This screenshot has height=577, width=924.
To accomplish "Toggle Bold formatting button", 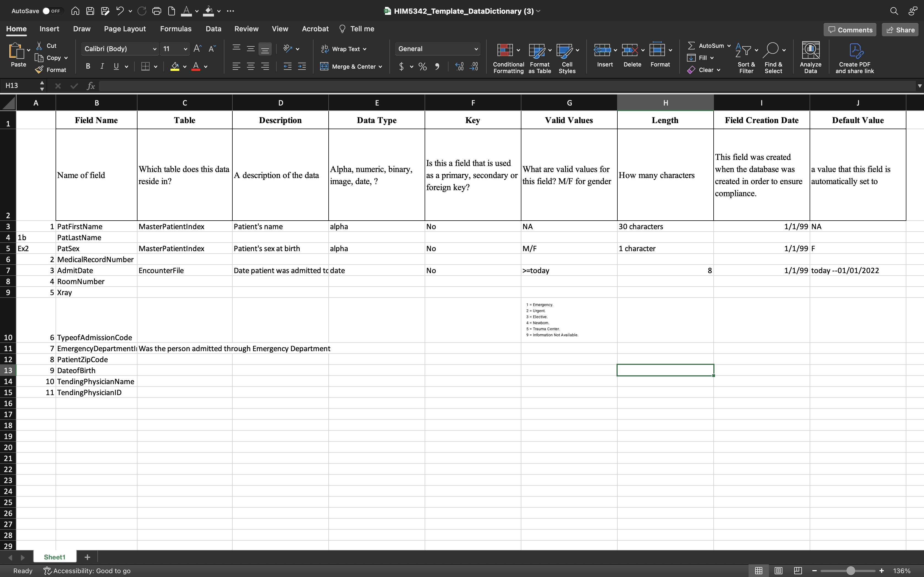I will [x=88, y=66].
